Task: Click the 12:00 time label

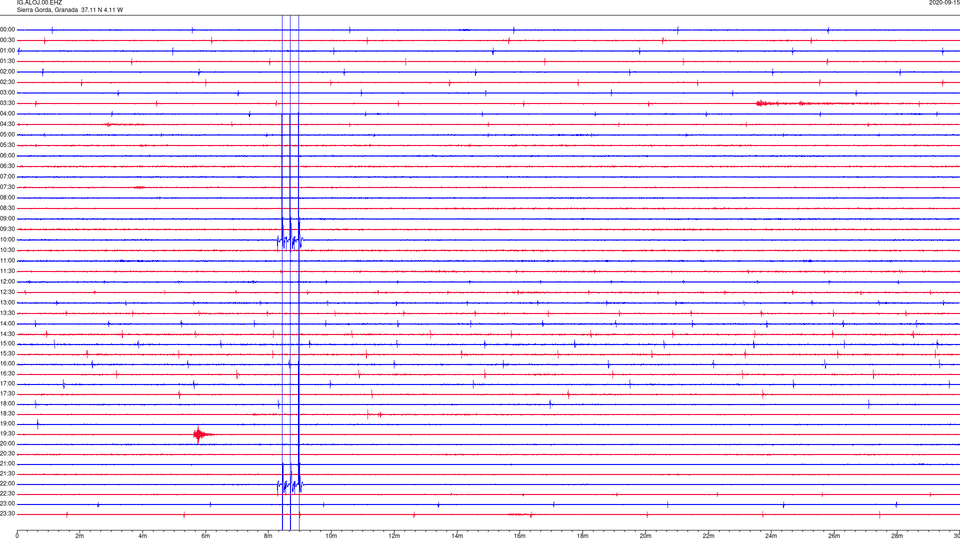Action: coord(8,282)
